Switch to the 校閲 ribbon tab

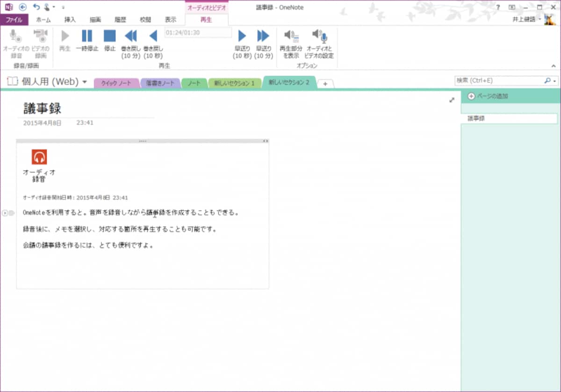pos(145,20)
